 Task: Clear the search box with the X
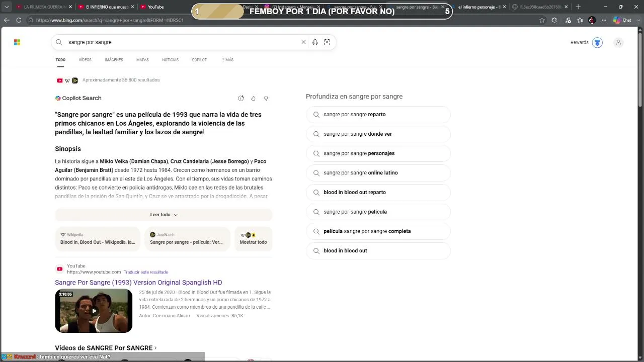click(303, 42)
